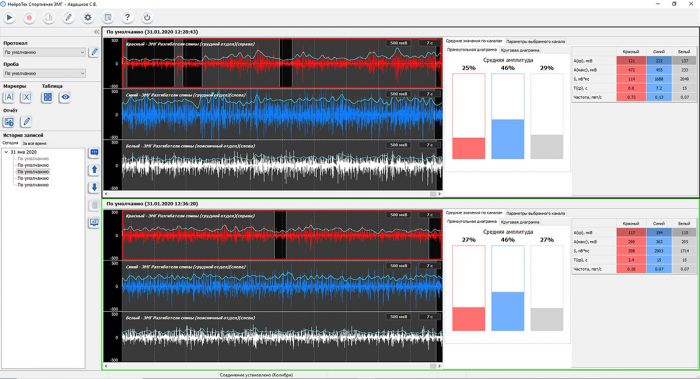This screenshot has width=700, height=379.
Task: Select the white lumbar EMG trace in the 12:36:20 panel
Action: [x=282, y=337]
